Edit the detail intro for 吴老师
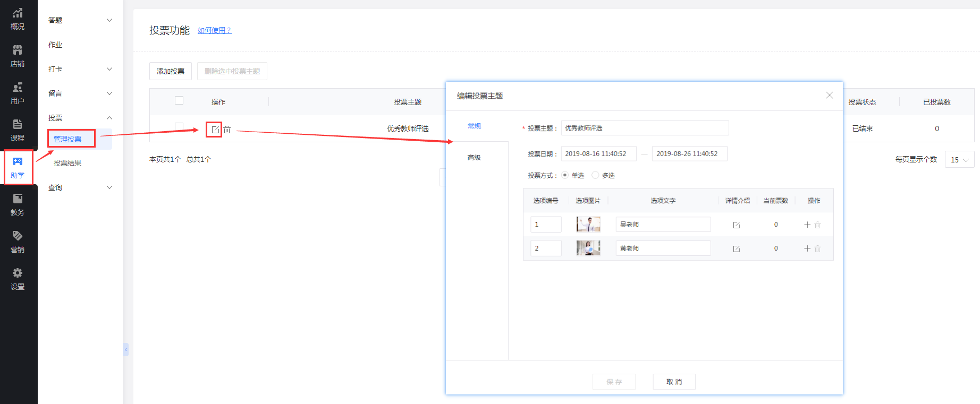This screenshot has height=404, width=980. click(x=737, y=225)
